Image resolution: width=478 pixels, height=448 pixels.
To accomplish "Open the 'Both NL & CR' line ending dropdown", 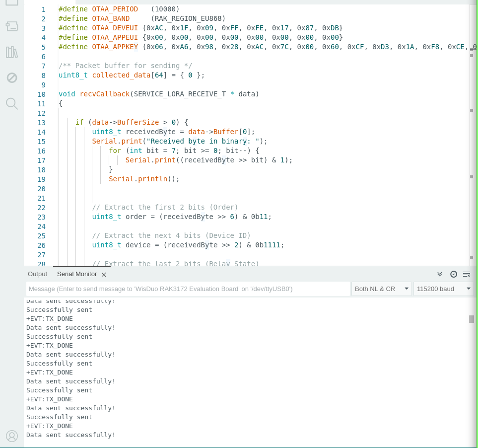I will click(381, 289).
